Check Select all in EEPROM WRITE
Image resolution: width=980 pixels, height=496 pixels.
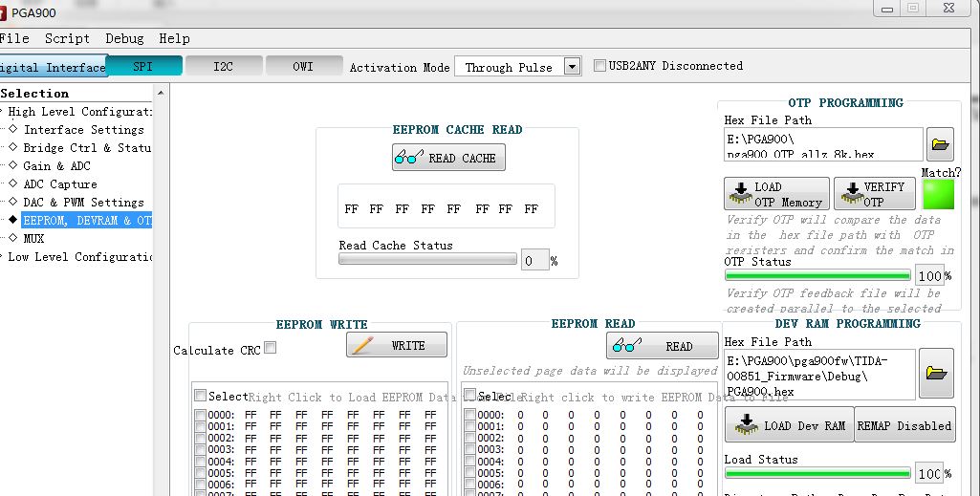pos(200,395)
